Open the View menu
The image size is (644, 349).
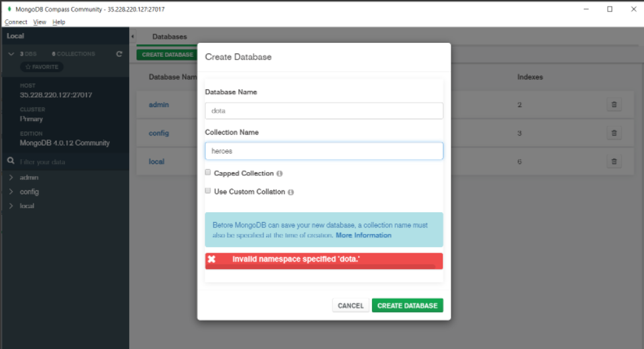[x=40, y=22]
